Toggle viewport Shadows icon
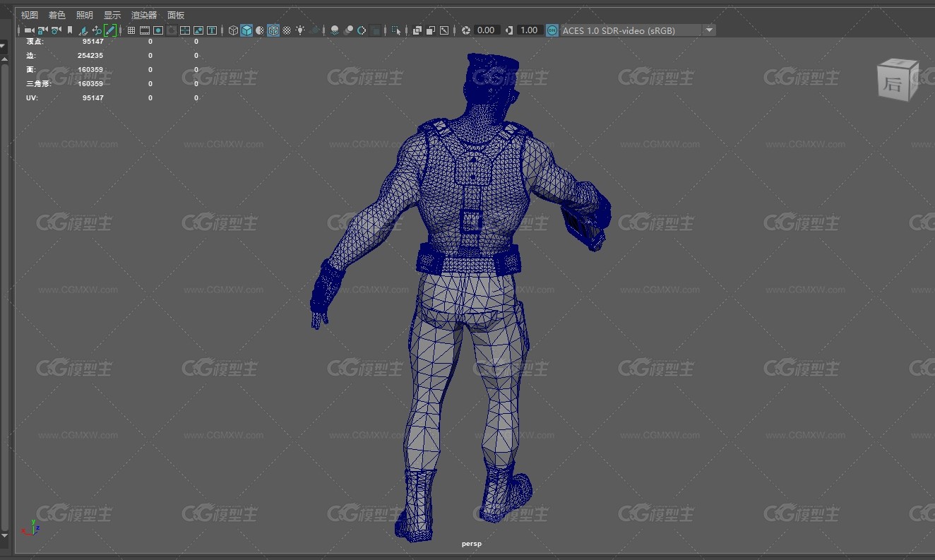The width and height of the screenshot is (935, 560). 315,30
